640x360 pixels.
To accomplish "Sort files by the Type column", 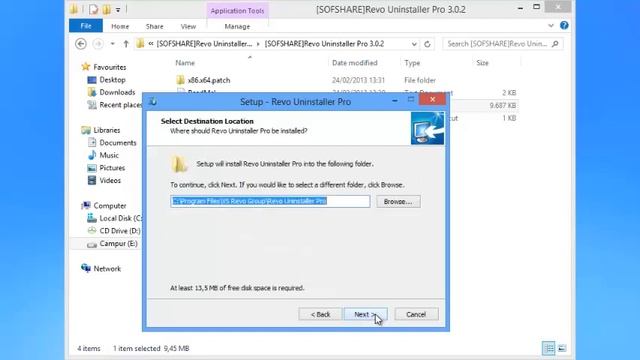I will tap(412, 63).
